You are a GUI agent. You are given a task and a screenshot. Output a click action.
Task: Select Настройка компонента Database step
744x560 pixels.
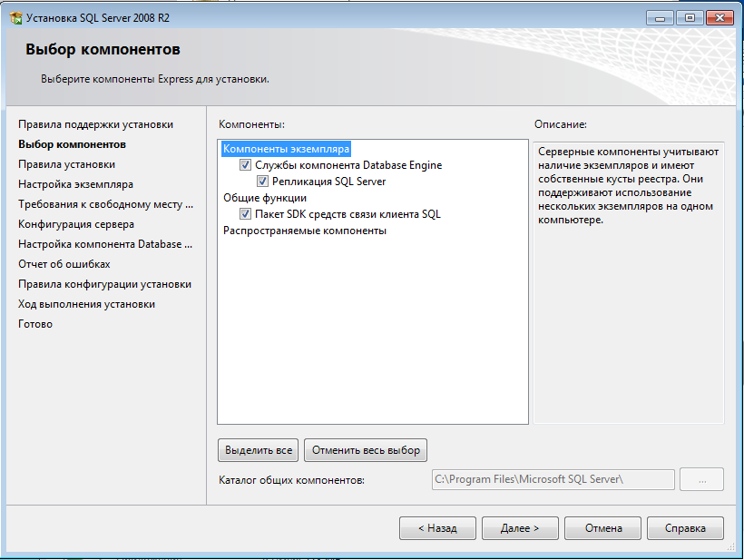point(105,244)
